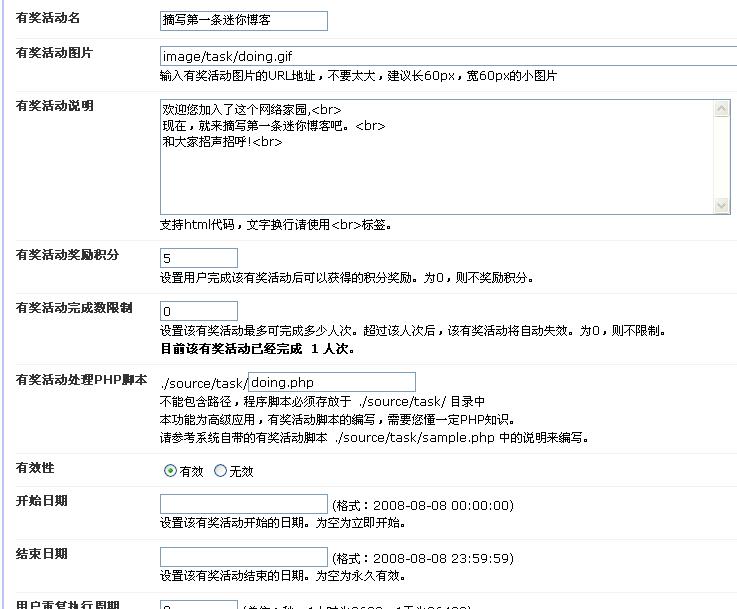Click the doing.php script name field
737x609 pixels.
click(x=332, y=382)
